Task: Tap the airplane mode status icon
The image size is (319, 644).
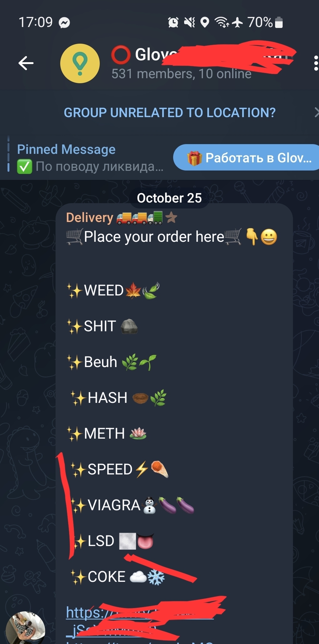Action: click(x=237, y=22)
